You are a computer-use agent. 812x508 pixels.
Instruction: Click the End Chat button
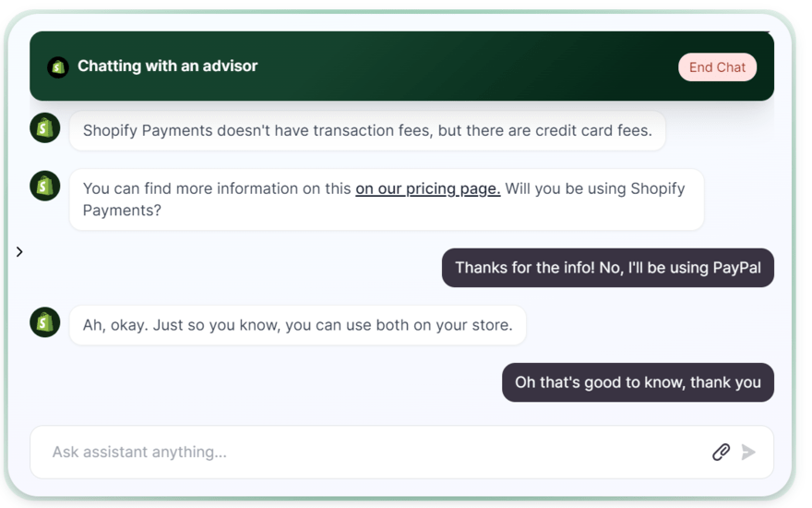(x=717, y=67)
